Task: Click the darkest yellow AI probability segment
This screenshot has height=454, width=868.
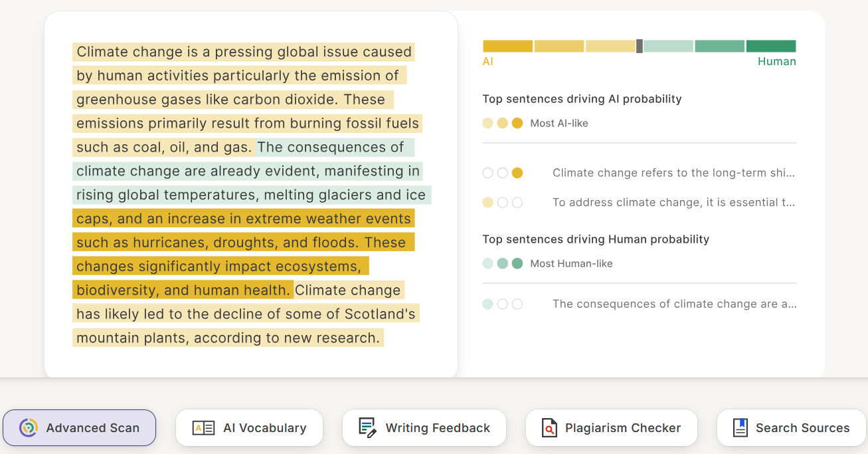Action: tap(507, 46)
